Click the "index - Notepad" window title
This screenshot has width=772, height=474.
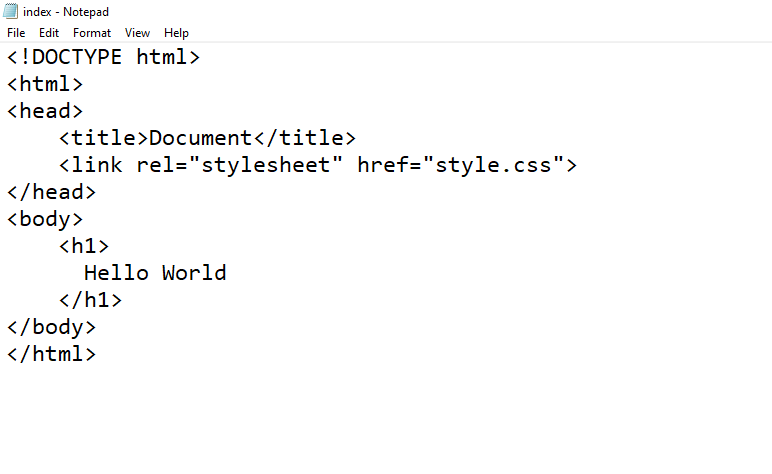click(66, 12)
